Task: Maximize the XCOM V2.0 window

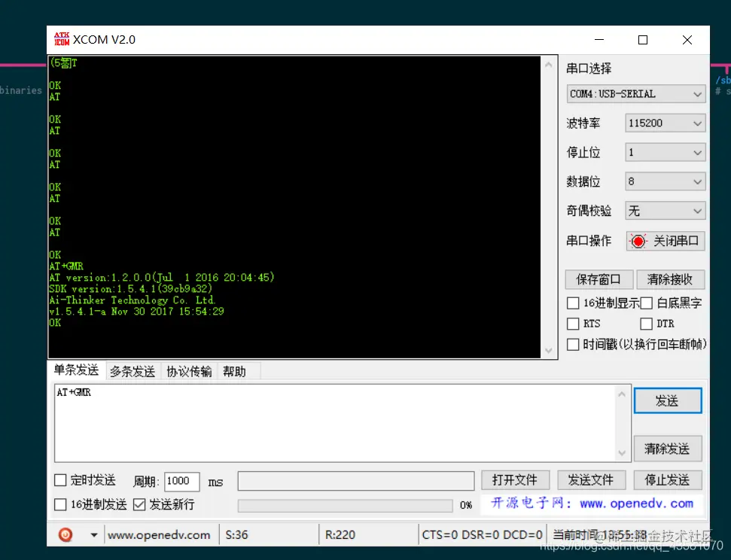Action: [642, 40]
